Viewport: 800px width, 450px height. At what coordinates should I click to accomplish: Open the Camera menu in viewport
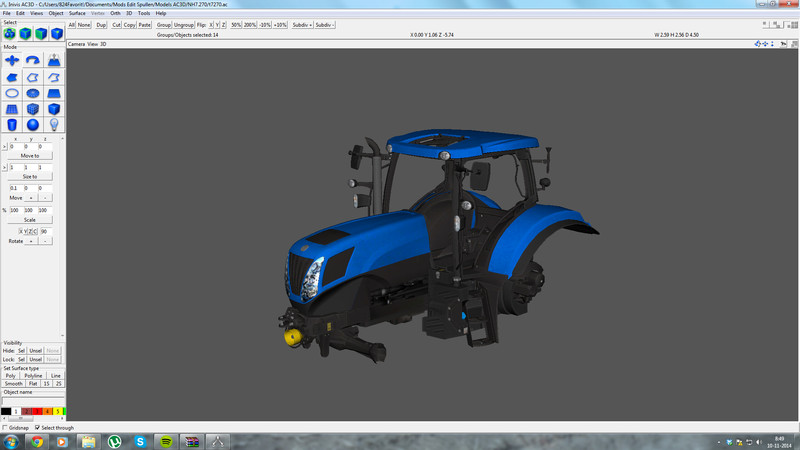click(75, 44)
